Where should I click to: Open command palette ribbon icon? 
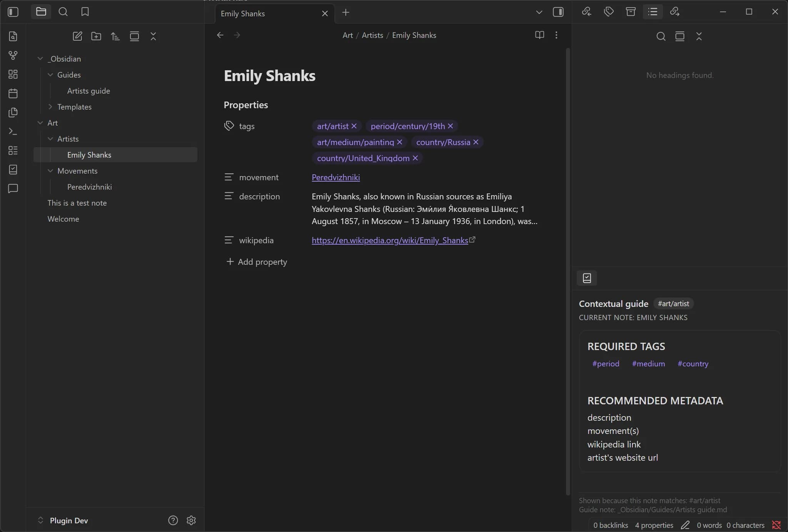[x=13, y=131]
